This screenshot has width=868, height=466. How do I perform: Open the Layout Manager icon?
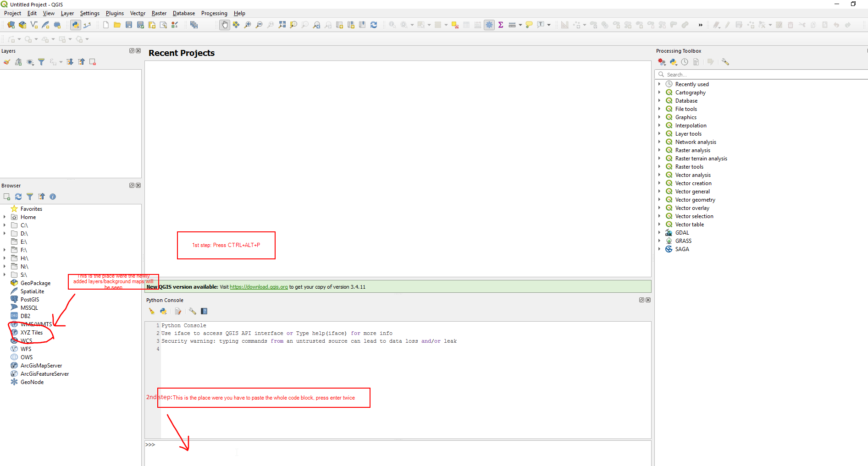163,25
